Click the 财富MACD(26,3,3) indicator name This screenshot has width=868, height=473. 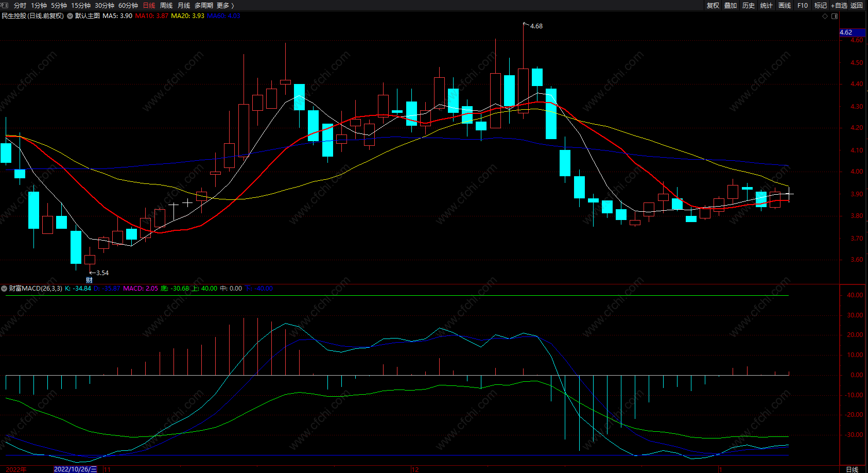[36, 289]
